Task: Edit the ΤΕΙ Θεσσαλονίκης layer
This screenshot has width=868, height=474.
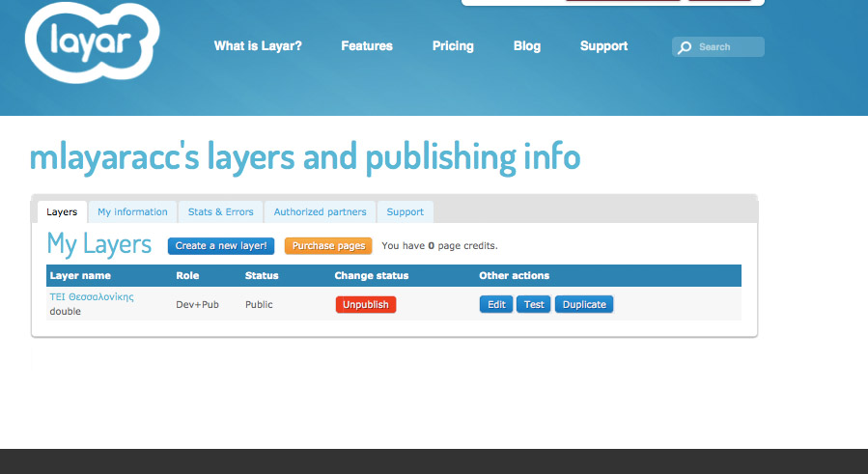Action: click(x=496, y=304)
